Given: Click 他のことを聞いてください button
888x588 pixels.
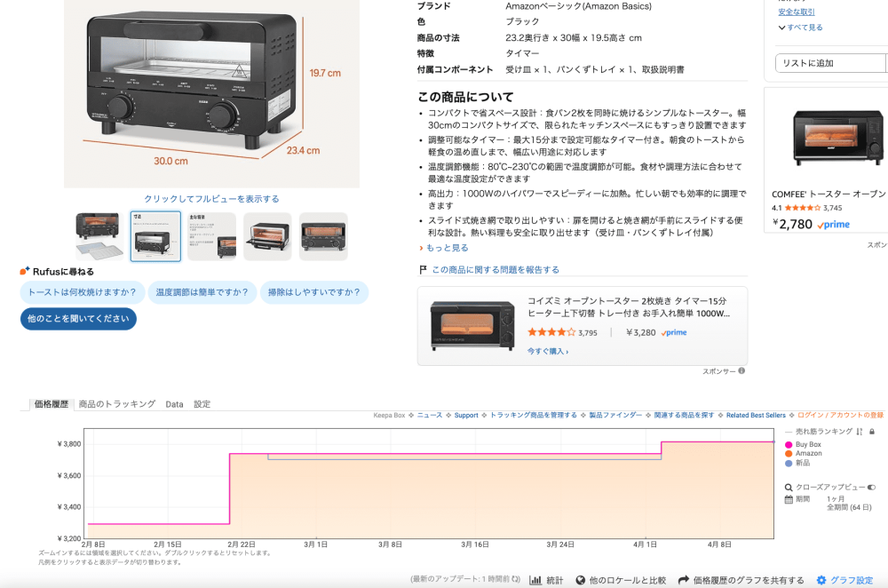Looking at the screenshot, I should 78,319.
